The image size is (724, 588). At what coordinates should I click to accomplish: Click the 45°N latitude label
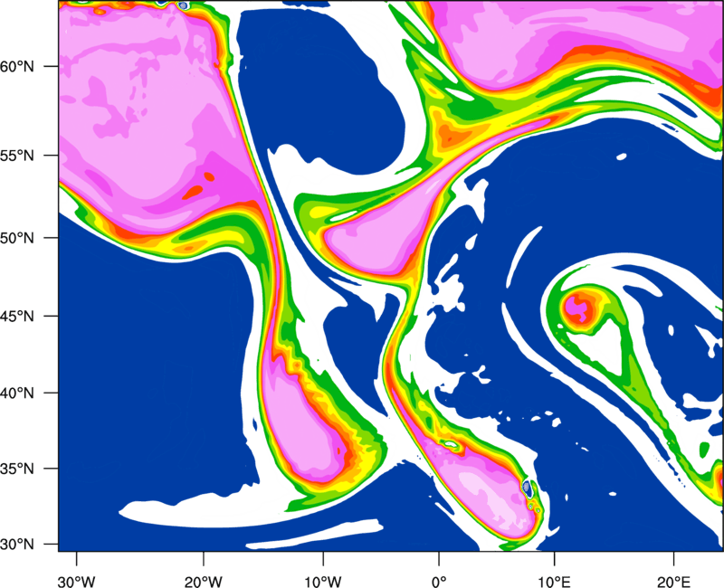pos(17,317)
